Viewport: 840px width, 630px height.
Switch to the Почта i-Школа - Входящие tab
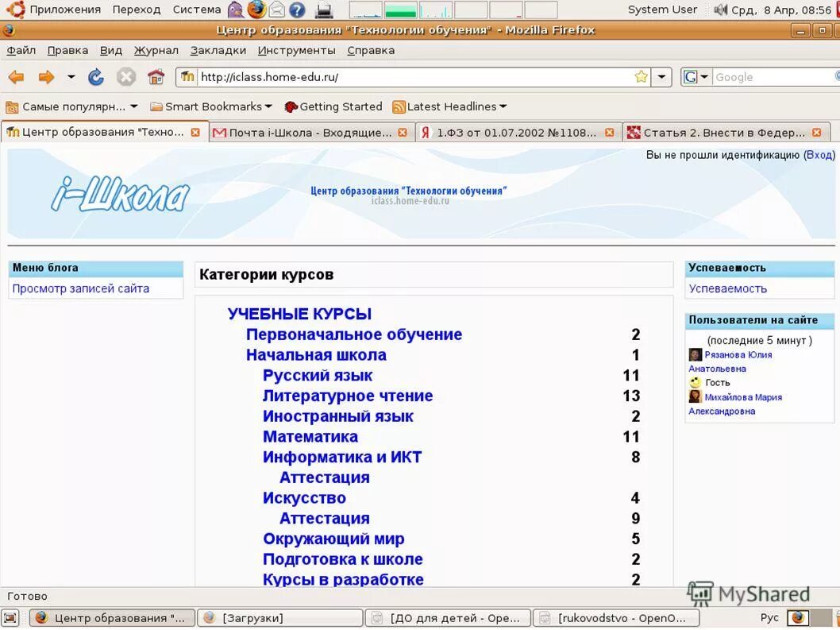(310, 133)
